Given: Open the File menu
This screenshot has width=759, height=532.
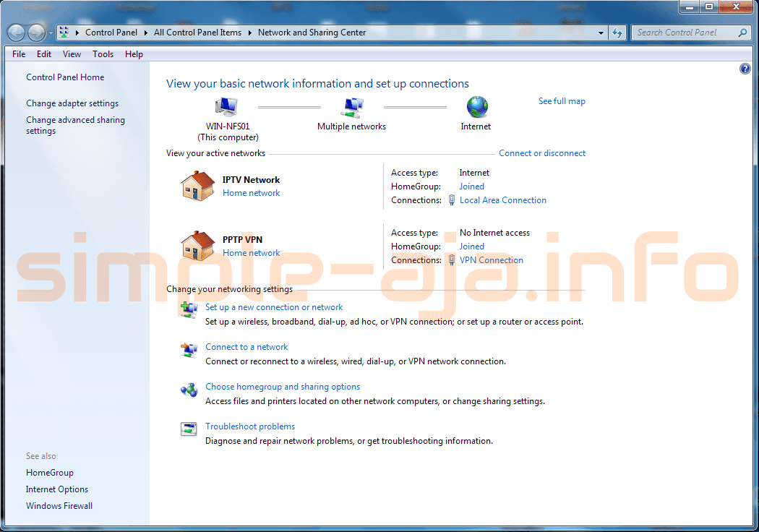Looking at the screenshot, I should pyautogui.click(x=19, y=54).
